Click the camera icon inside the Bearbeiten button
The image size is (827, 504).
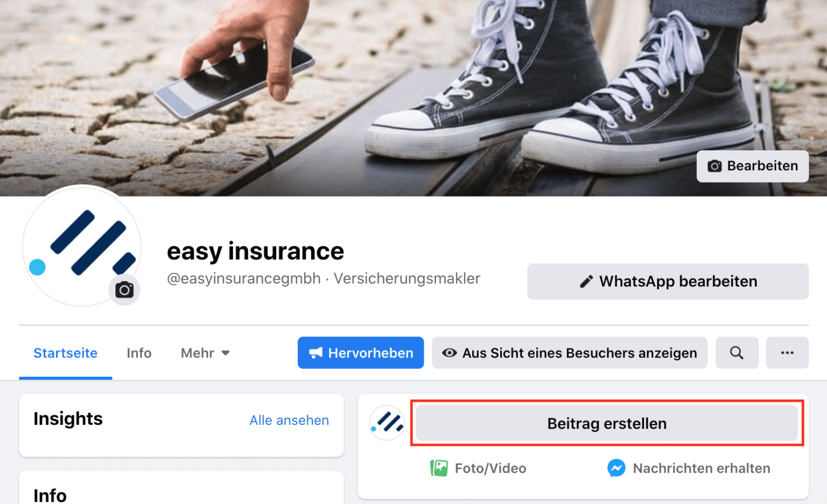[716, 166]
